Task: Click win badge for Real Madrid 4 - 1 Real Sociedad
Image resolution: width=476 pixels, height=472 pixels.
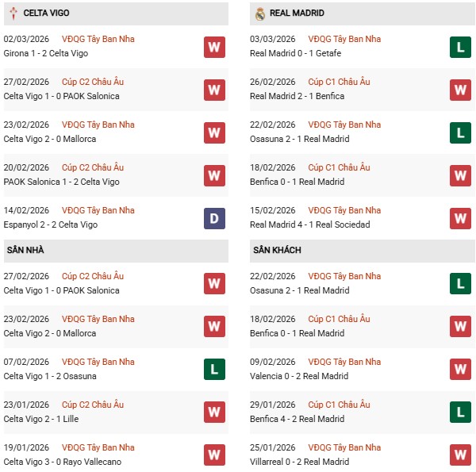Action: (x=460, y=218)
